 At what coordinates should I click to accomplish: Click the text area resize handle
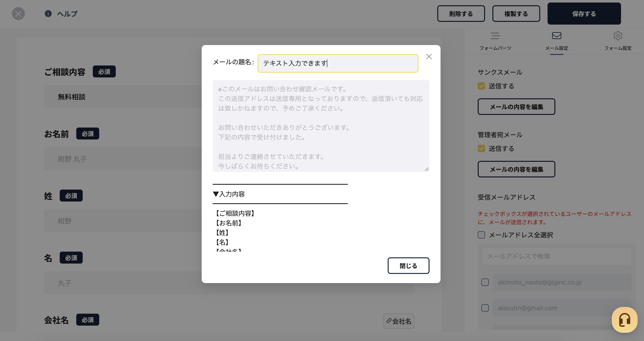[x=427, y=169]
